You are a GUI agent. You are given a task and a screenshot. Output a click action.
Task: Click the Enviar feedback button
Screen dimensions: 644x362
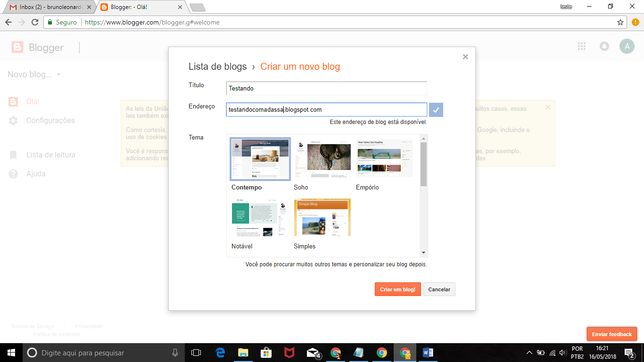612,334
